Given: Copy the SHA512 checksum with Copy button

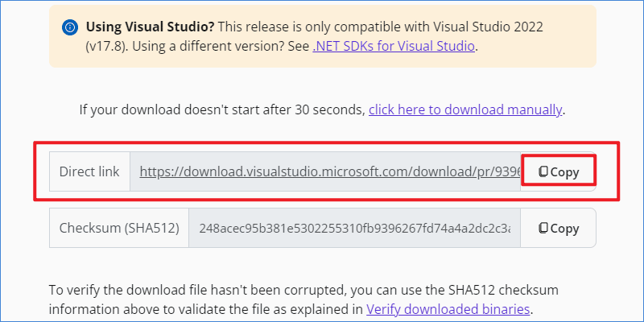Looking at the screenshot, I should [x=558, y=228].
